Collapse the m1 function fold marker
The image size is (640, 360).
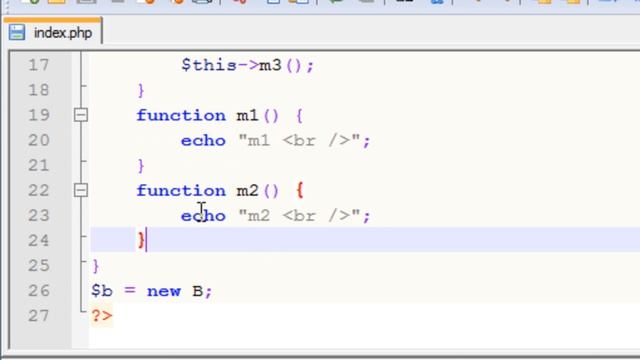(x=81, y=115)
